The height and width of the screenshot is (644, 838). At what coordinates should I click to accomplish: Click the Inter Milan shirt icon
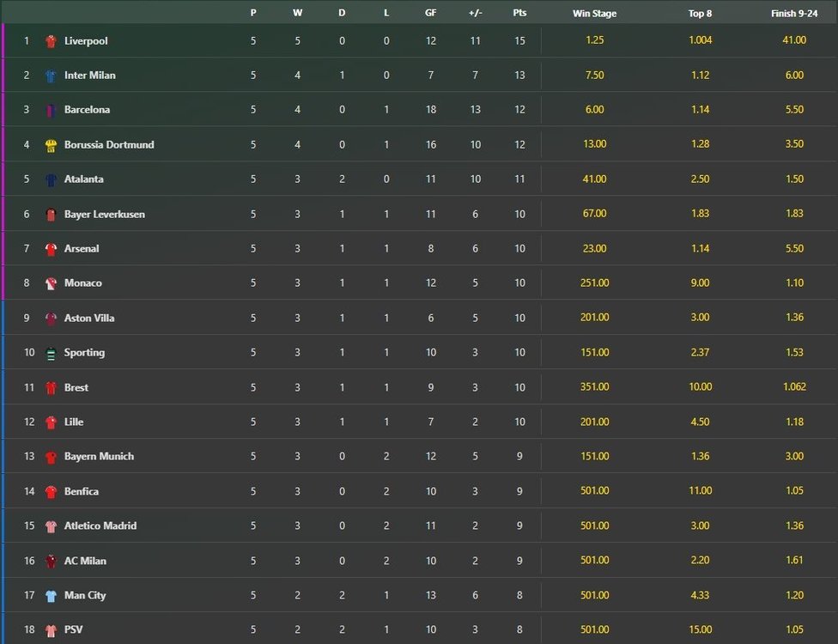[51, 76]
